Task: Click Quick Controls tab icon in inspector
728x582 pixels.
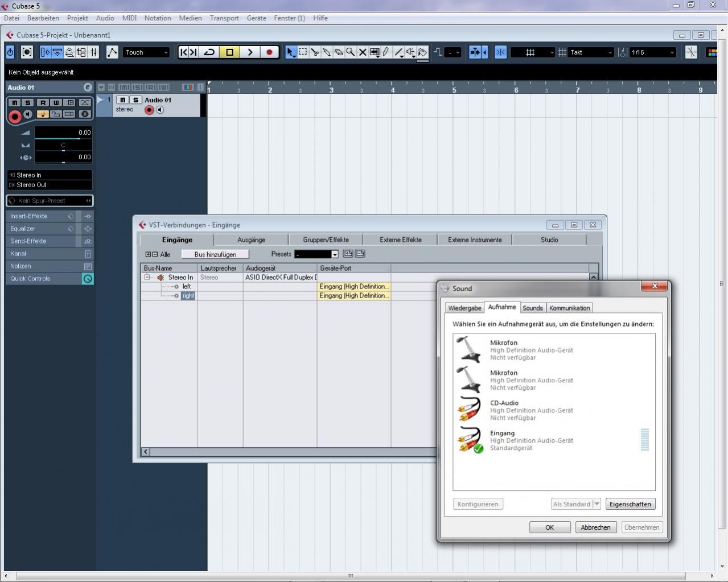Action: point(88,279)
